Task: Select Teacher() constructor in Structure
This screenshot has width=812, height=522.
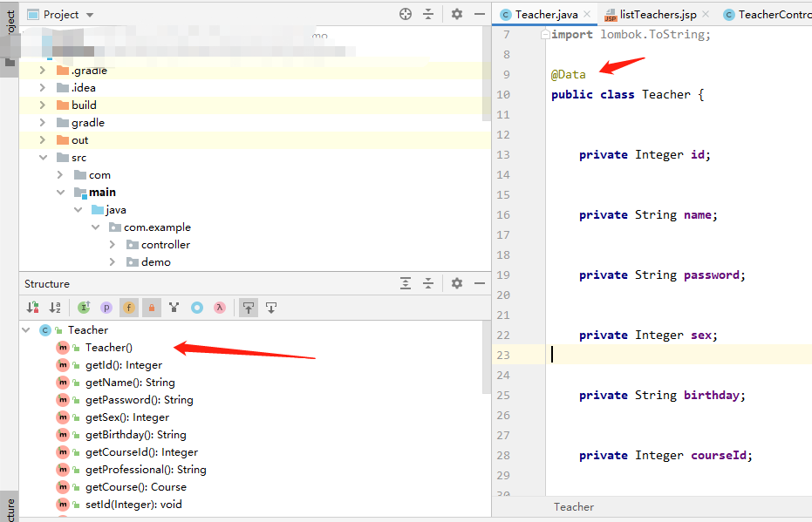Action: (109, 347)
